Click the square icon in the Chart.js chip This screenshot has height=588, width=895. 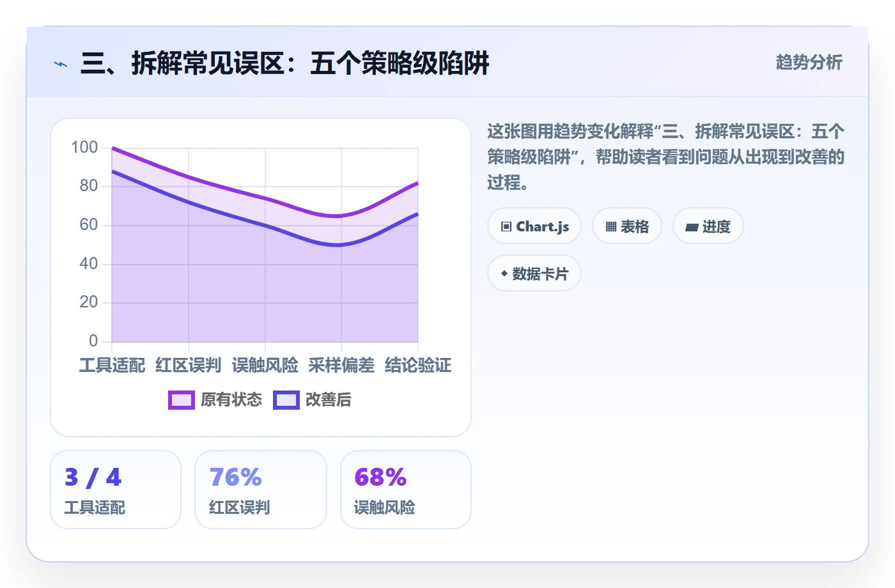(506, 227)
